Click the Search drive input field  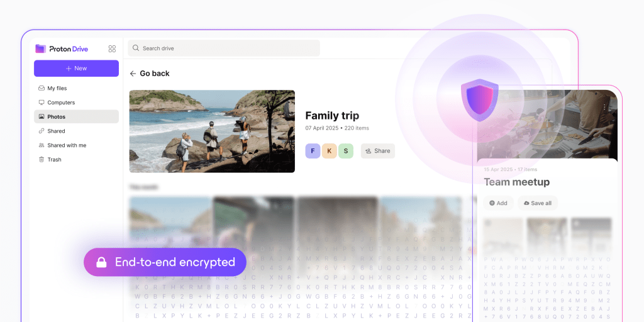coord(224,48)
